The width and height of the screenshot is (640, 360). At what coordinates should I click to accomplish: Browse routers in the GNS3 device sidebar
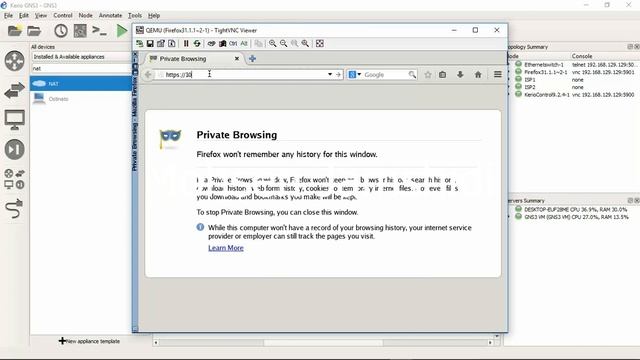click(15, 61)
